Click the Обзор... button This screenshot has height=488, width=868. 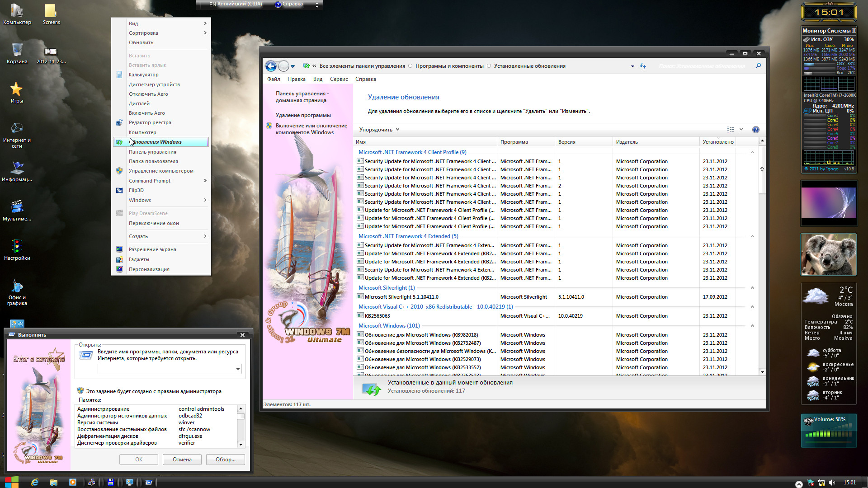click(226, 460)
